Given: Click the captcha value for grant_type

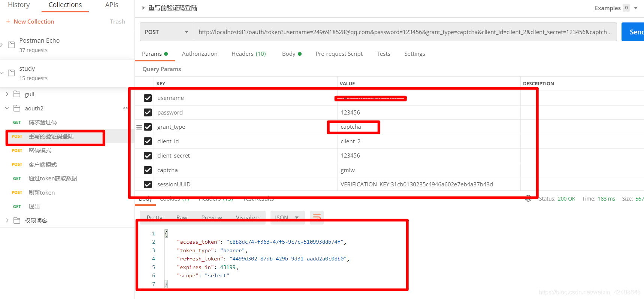Looking at the screenshot, I should (x=351, y=127).
